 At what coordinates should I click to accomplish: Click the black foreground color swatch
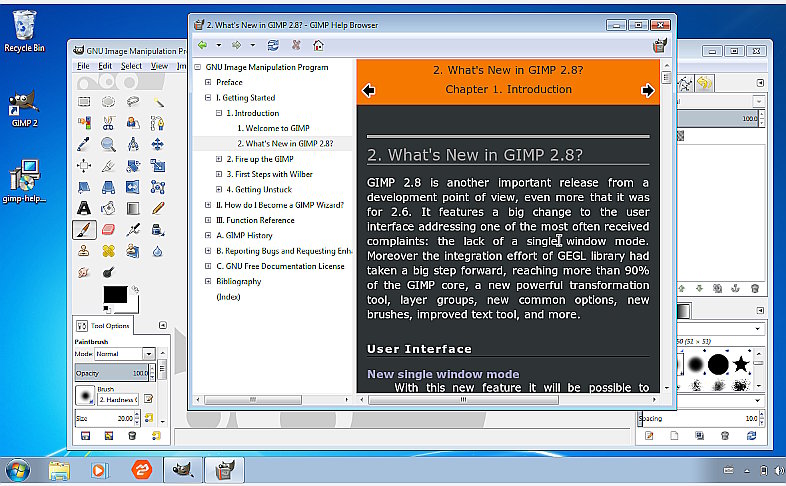115,295
